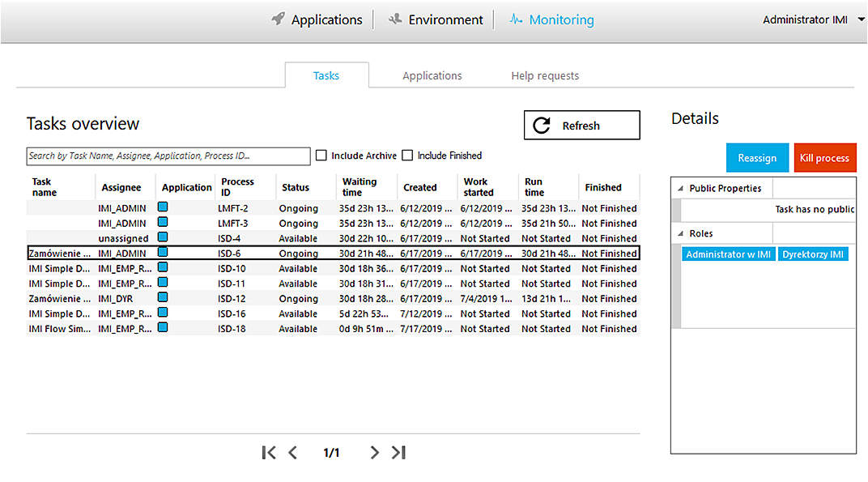Click the rocket icon beside Applications

278,19
